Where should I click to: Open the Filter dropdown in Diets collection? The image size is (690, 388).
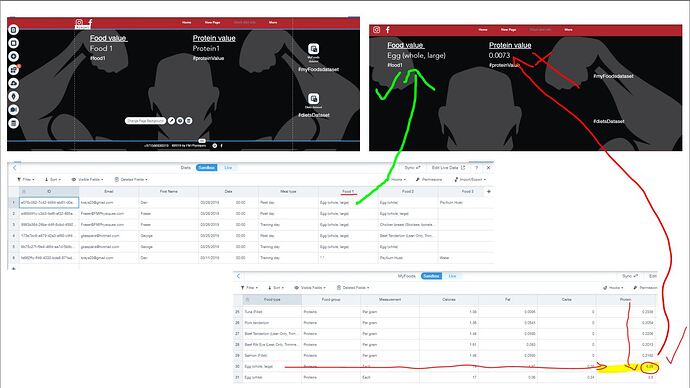pyautogui.click(x=26, y=179)
